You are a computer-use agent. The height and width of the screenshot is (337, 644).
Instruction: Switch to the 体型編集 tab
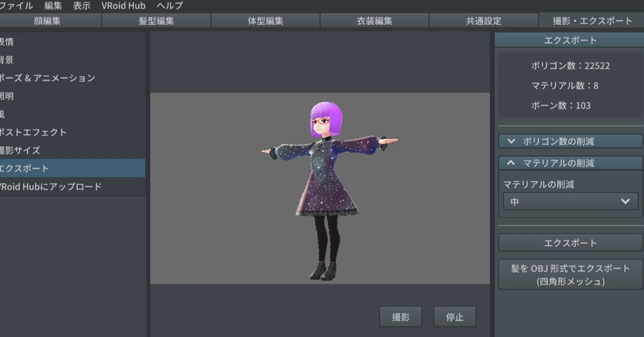(x=265, y=21)
